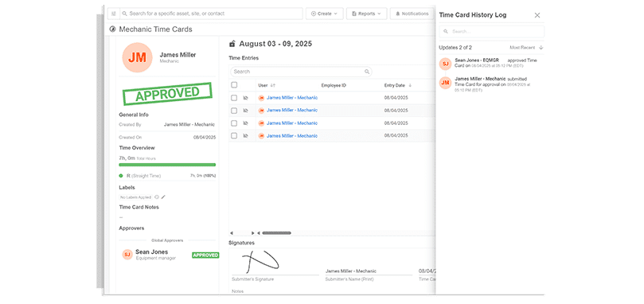Open Notifications
The width and height of the screenshot is (644, 304).
412,14
